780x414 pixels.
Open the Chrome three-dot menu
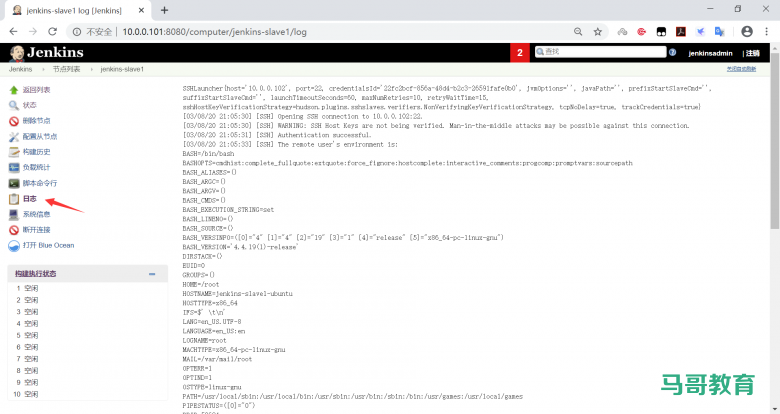coord(767,31)
